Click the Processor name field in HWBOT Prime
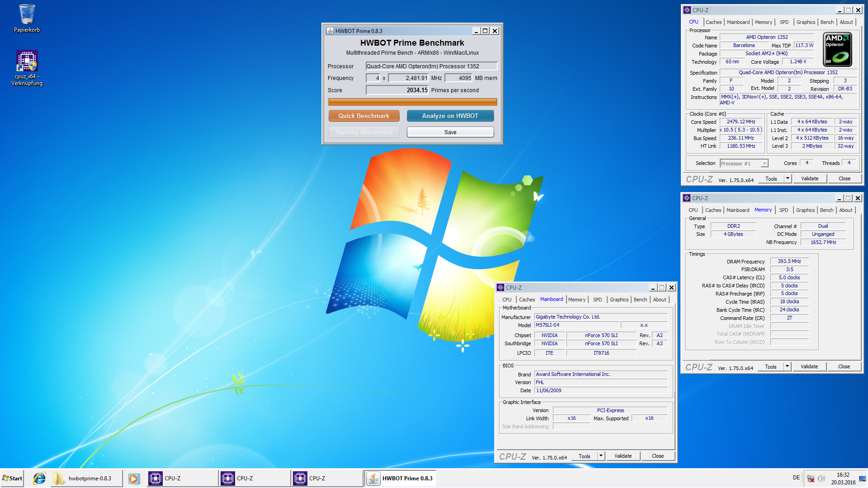 coord(431,66)
